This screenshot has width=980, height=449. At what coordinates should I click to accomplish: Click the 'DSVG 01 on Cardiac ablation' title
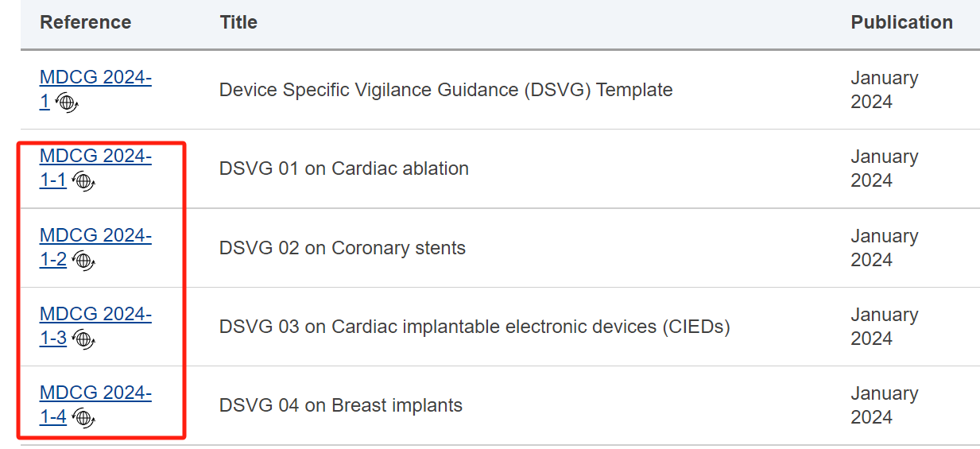(x=344, y=168)
